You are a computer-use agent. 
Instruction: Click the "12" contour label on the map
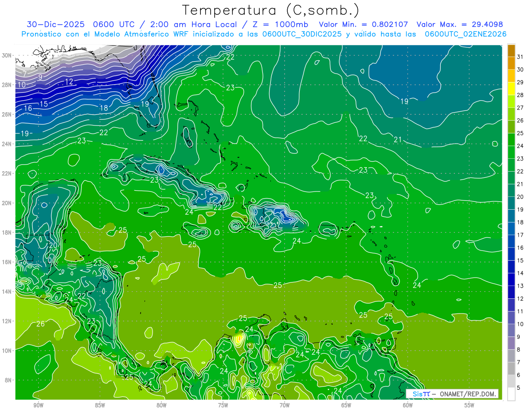[x=69, y=82]
